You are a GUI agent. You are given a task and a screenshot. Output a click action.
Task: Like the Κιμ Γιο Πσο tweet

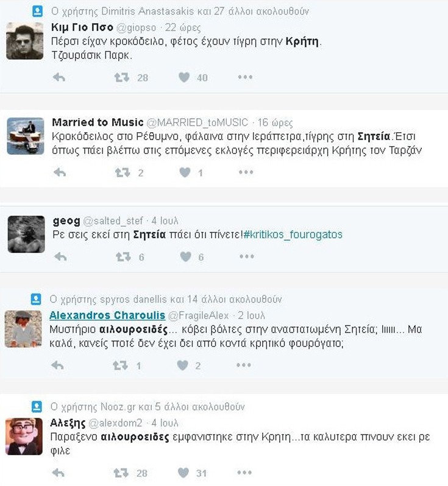coord(184,77)
